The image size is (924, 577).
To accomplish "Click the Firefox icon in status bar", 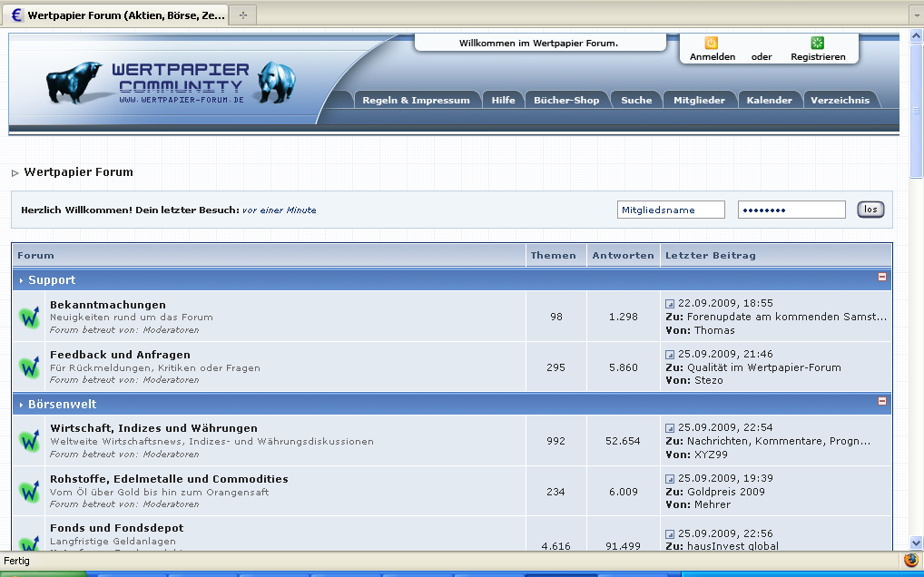I will 911,560.
